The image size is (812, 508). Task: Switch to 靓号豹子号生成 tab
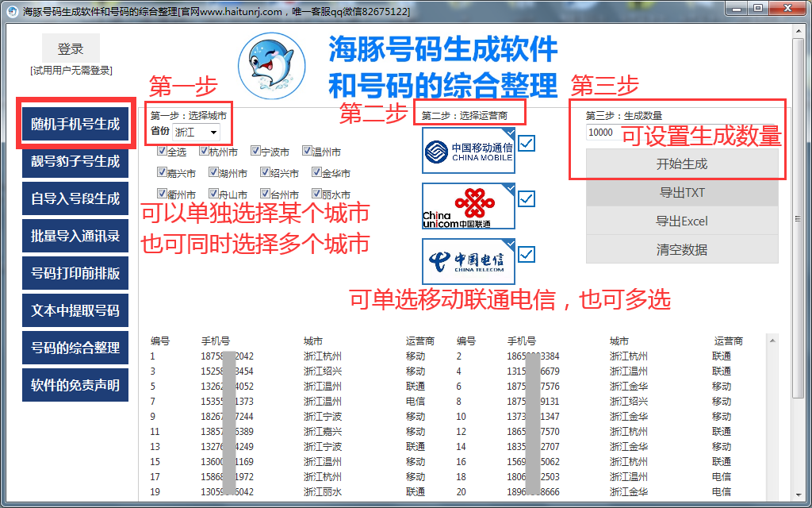point(75,162)
